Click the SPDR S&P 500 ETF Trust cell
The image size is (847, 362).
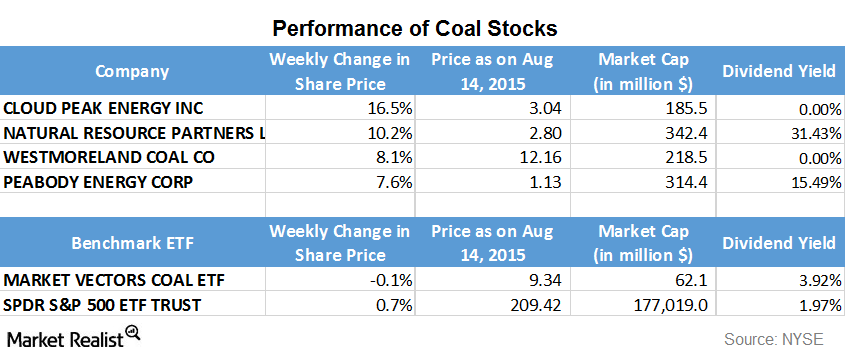132,304
